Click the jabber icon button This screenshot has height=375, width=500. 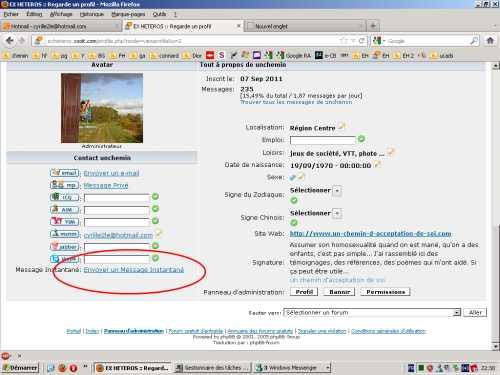[x=65, y=246]
